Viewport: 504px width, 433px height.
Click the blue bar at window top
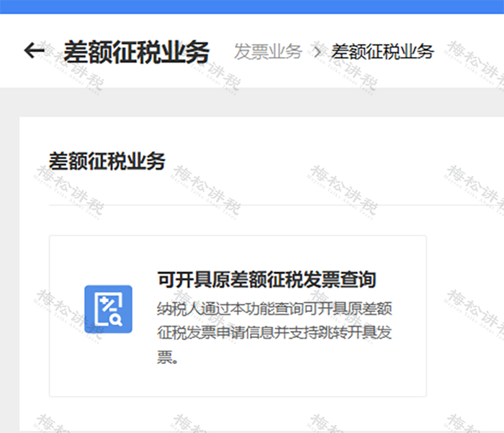tap(252, 6)
